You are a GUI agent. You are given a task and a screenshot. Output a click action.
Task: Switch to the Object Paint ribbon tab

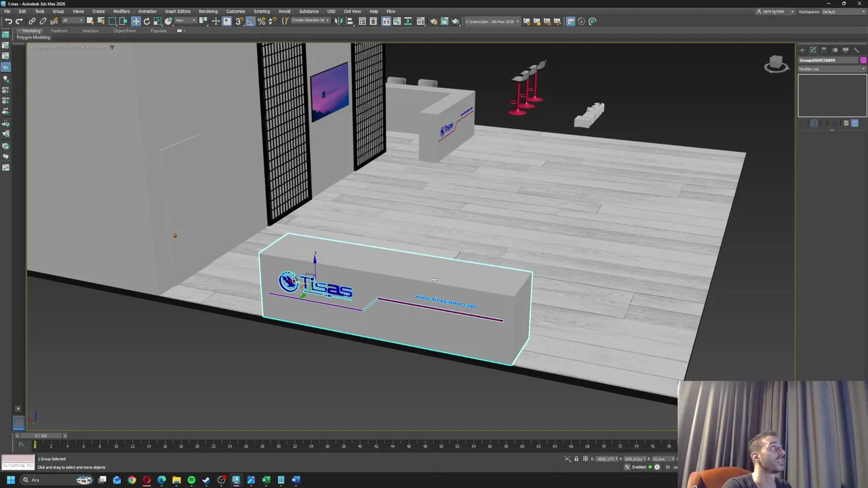click(124, 30)
